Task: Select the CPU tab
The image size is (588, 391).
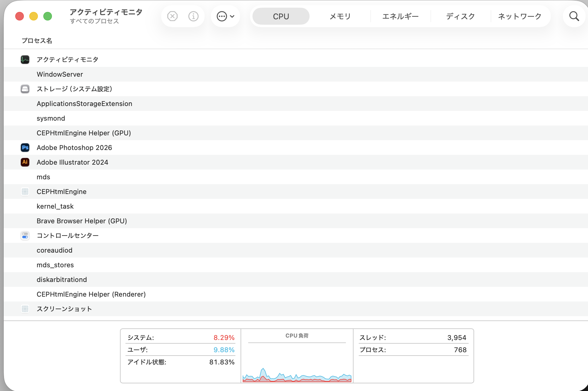Action: pyautogui.click(x=281, y=16)
